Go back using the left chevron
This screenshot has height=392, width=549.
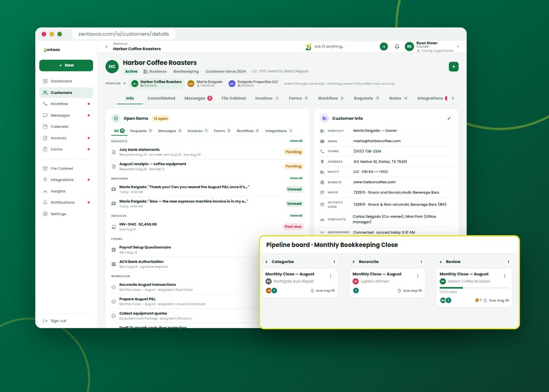(107, 47)
